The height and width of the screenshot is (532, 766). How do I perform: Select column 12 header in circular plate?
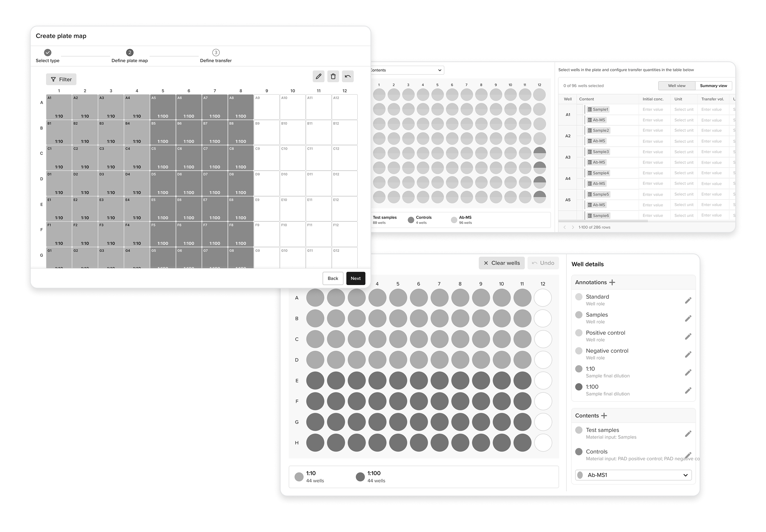tap(543, 284)
